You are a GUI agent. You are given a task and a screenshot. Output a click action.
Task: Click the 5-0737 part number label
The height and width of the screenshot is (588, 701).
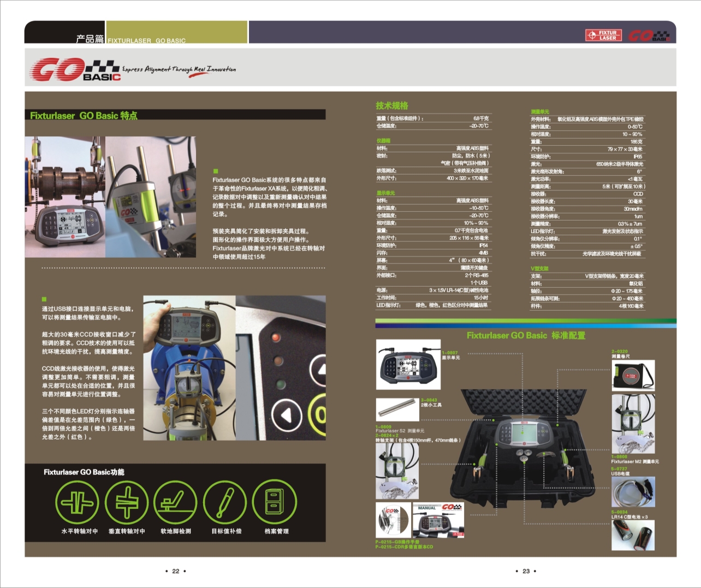click(x=619, y=468)
